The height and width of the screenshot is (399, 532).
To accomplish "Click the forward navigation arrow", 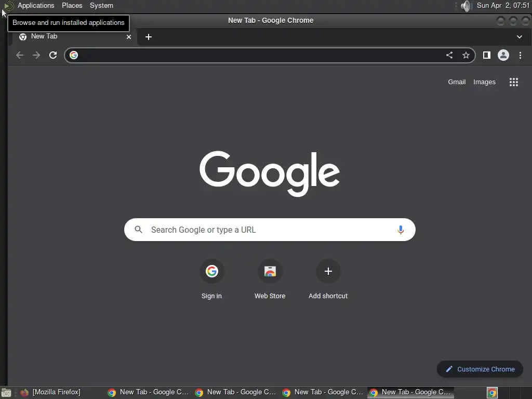I will pyautogui.click(x=36, y=55).
